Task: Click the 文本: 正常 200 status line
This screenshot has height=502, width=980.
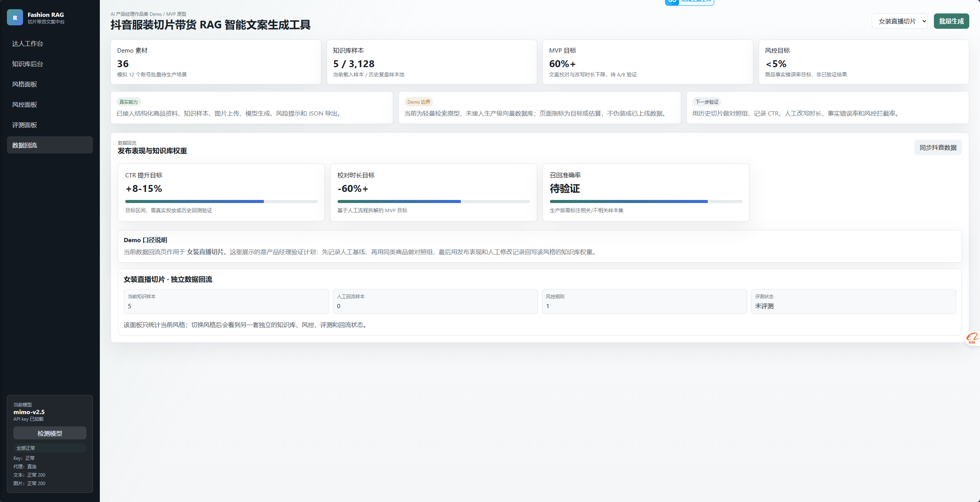Action: coord(29,475)
